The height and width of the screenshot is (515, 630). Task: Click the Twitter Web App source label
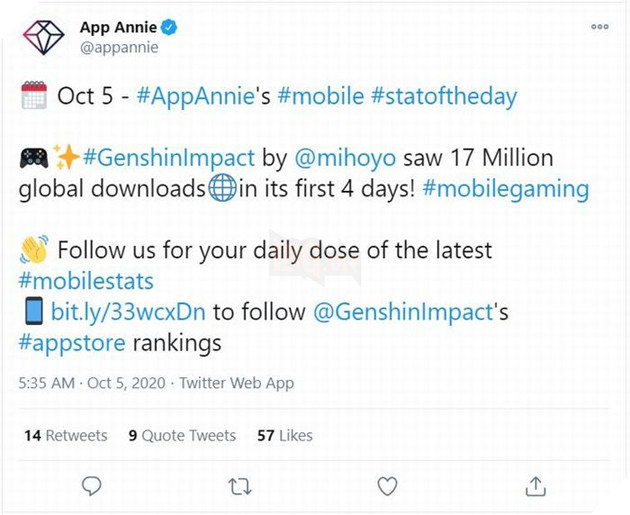click(236, 383)
